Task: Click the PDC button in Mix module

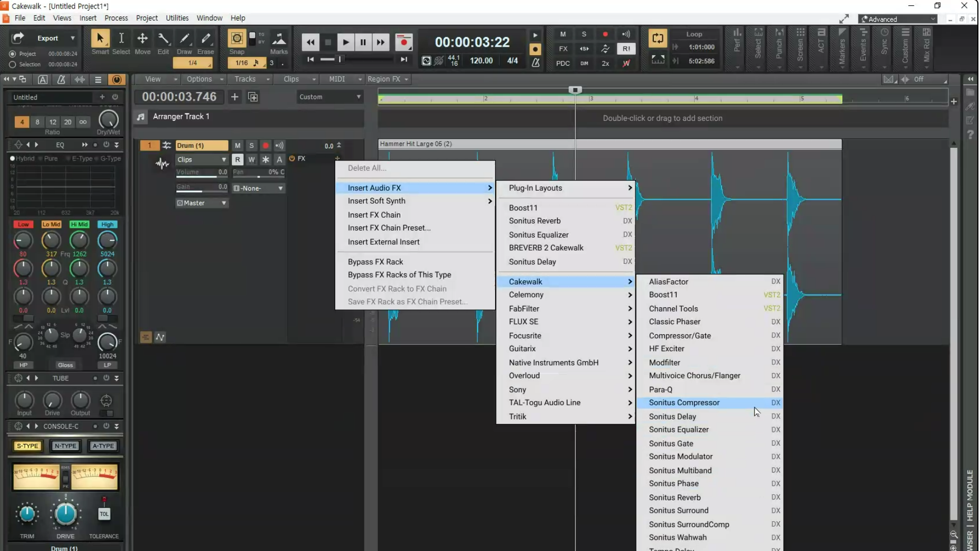Action: 563,64
